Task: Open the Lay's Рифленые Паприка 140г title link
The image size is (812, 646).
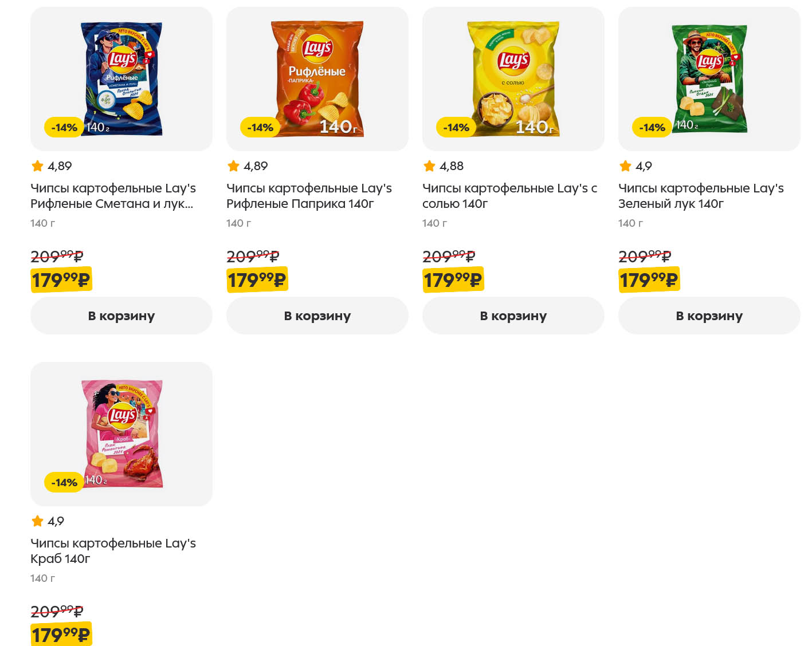Action: 309,196
